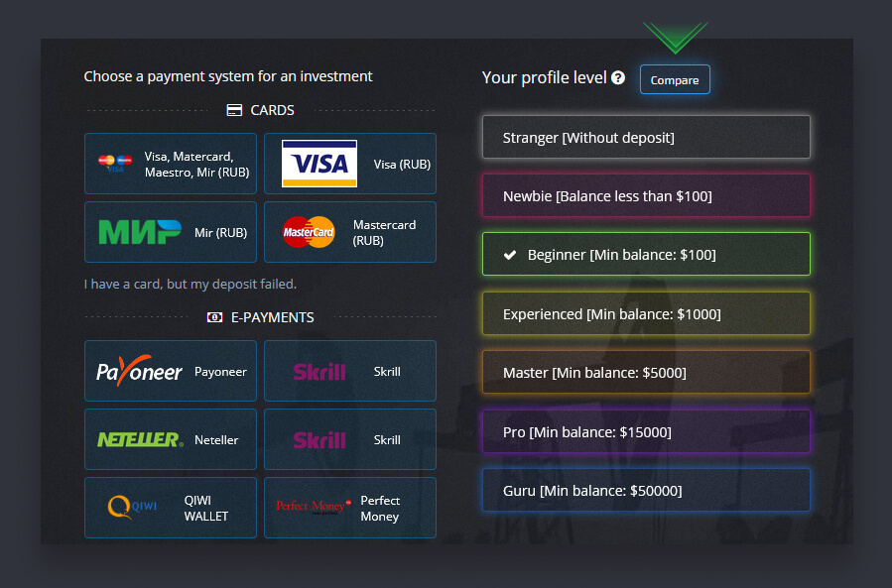This screenshot has width=892, height=588.
Task: Click the green MIR logo
Action: 140,232
